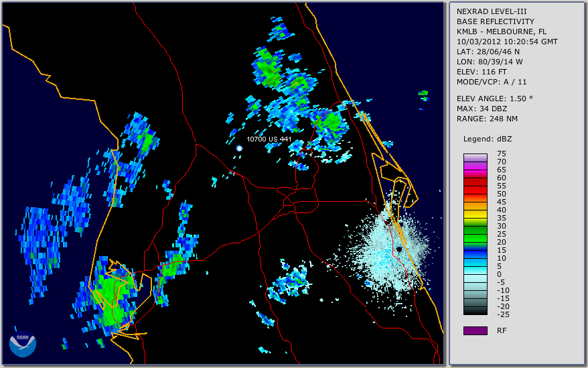The height and width of the screenshot is (368, 588).
Task: Click the 'ELEV ANGLE: 1.50 °' text
Action: point(495,99)
